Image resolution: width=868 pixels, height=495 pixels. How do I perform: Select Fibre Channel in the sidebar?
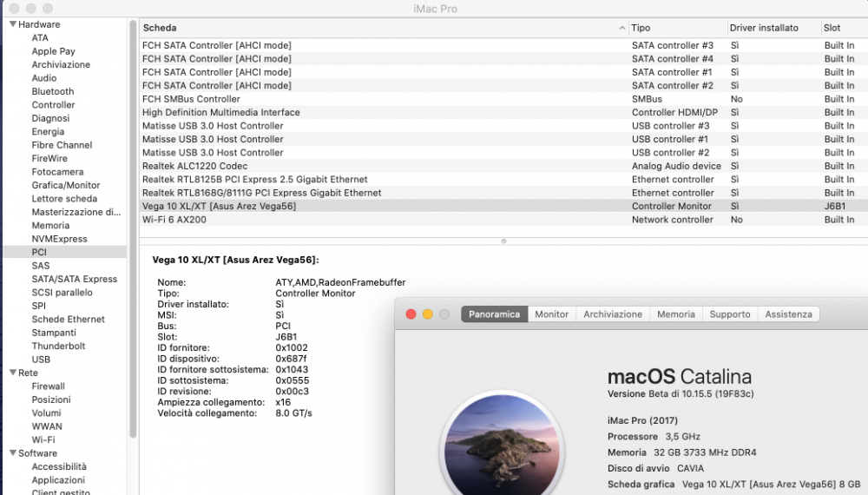point(62,145)
